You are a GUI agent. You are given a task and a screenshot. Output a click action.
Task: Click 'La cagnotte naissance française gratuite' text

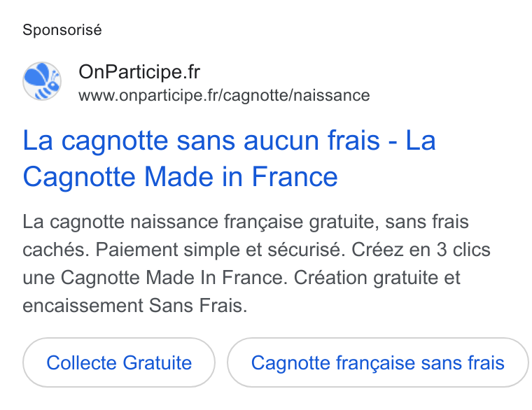click(199, 222)
